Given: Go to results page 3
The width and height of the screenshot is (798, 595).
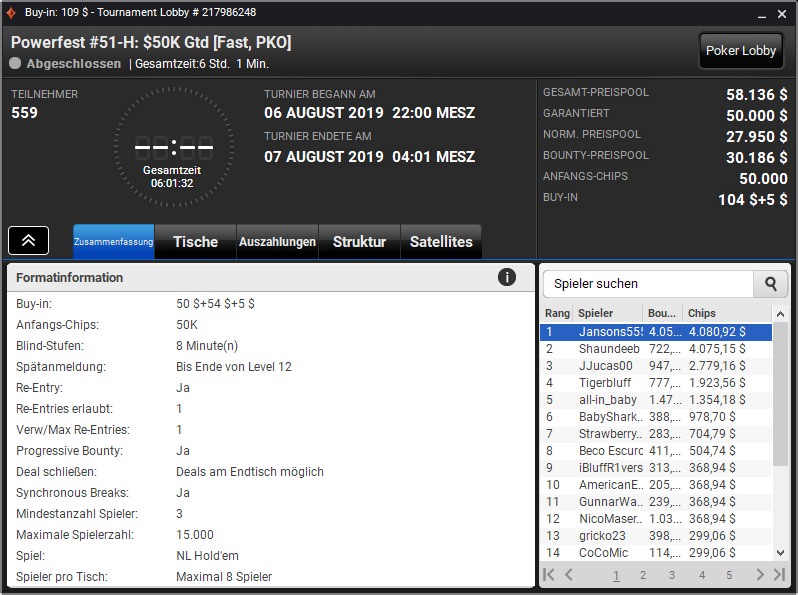Looking at the screenshot, I should (x=672, y=575).
